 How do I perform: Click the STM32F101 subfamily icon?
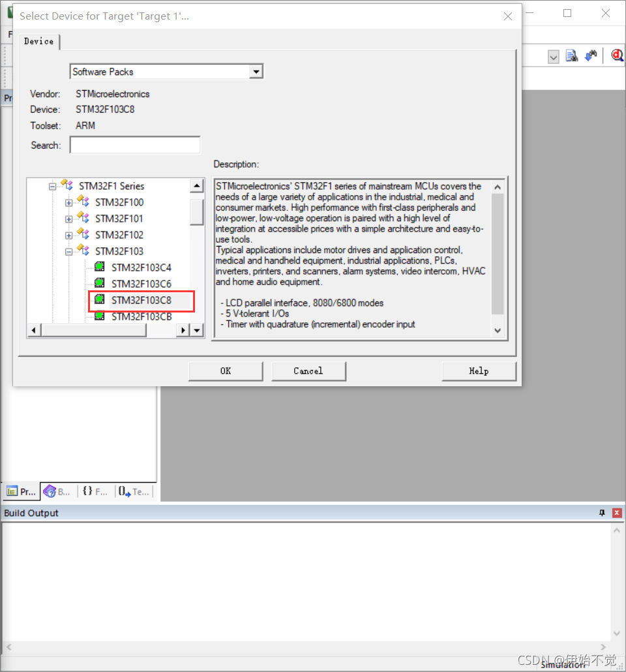(x=83, y=218)
